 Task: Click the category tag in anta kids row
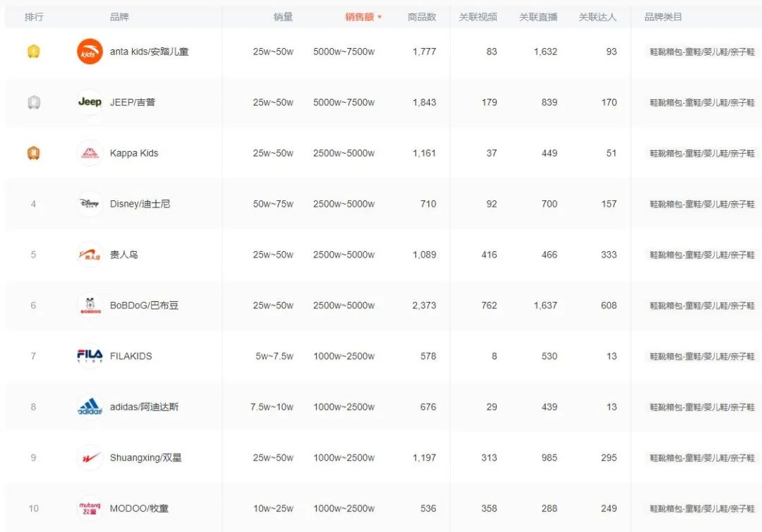[x=702, y=52]
